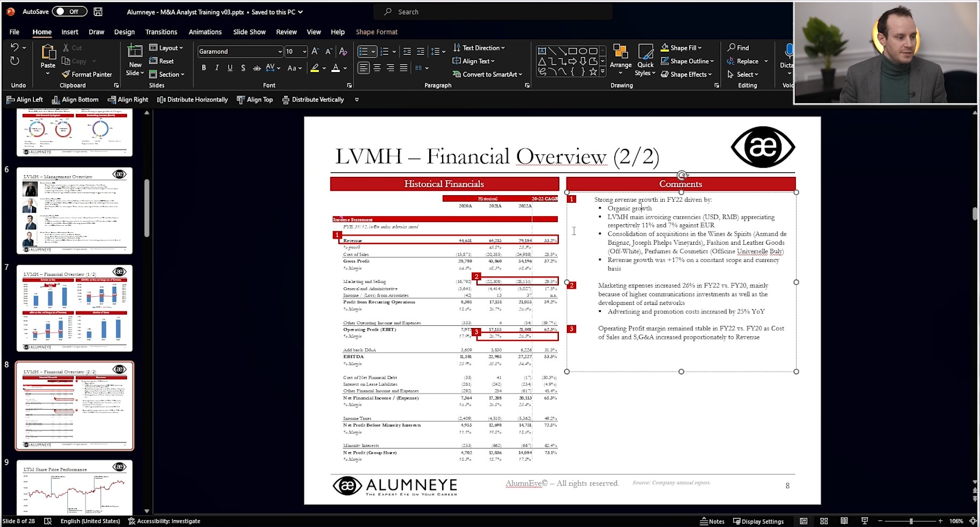Viewport: 980px width, 527px height.
Task: Select slide 7 thumbnail Financial Overview (1/2)
Action: coord(75,308)
